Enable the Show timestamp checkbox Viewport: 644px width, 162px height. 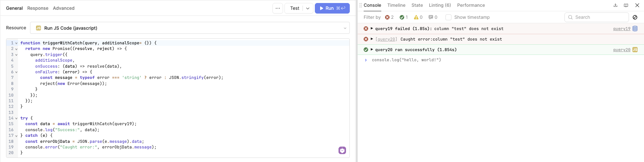(x=448, y=17)
